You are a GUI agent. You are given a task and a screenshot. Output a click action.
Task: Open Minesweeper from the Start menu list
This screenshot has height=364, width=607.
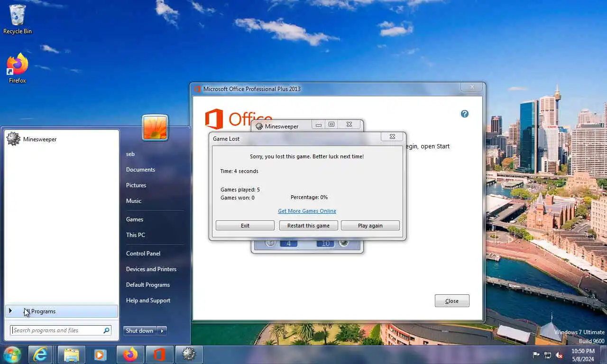(x=61, y=139)
